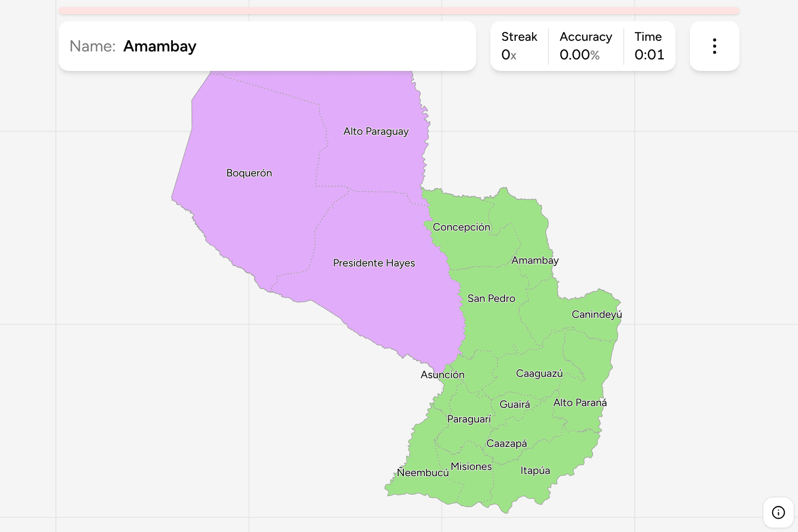This screenshot has height=532, width=798.
Task: Click the Concepción department
Action: (462, 227)
